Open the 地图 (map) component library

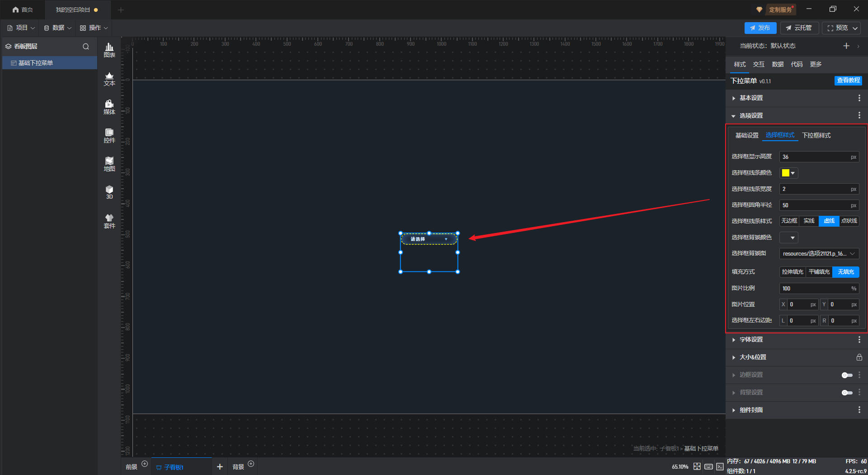coord(109,164)
